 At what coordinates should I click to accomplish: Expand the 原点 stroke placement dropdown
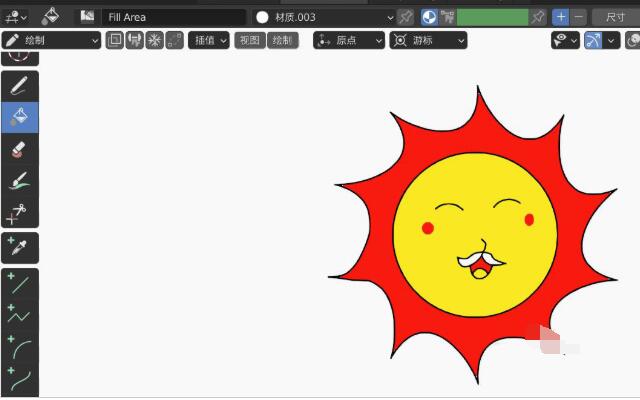[349, 40]
